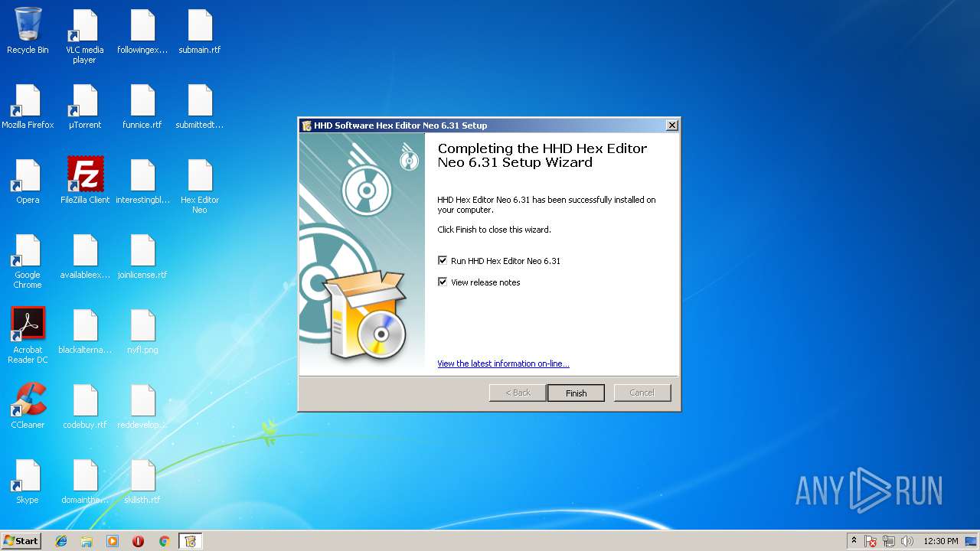Open the Recycle Bin desktop icon
The image size is (980, 551).
[28, 31]
